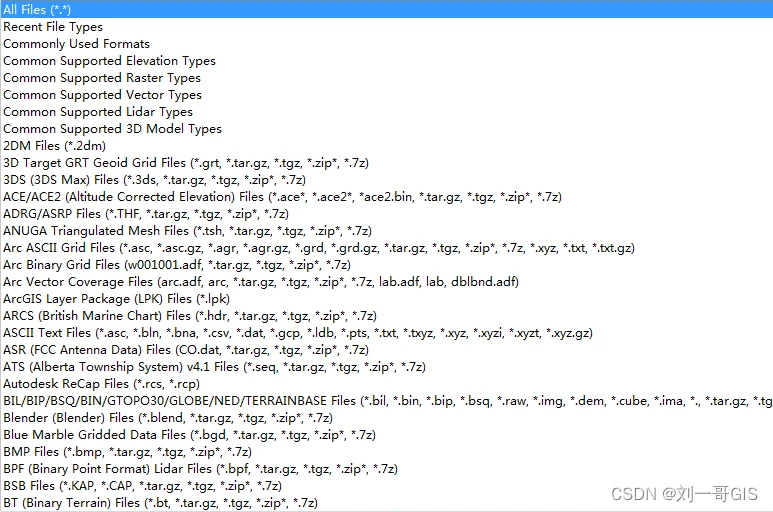
Task: Select All Files (*.*) entry
Action: (x=386, y=9)
